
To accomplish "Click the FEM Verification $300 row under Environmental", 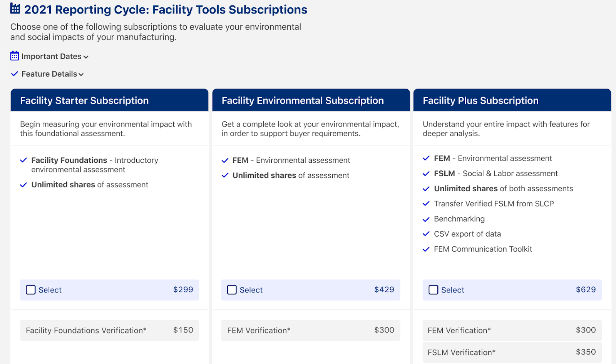I will point(311,331).
